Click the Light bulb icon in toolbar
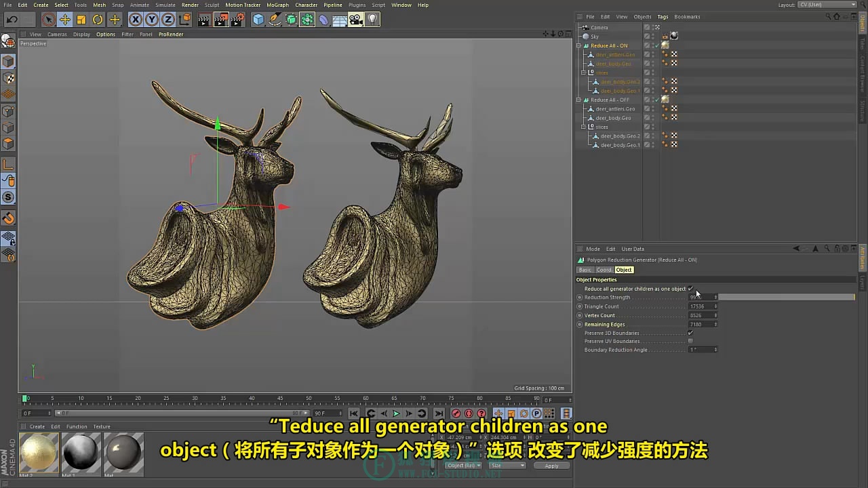The width and height of the screenshot is (868, 488). (x=372, y=20)
